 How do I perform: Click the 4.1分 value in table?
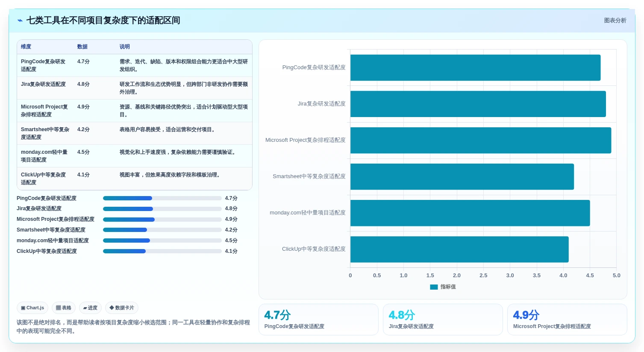[84, 175]
